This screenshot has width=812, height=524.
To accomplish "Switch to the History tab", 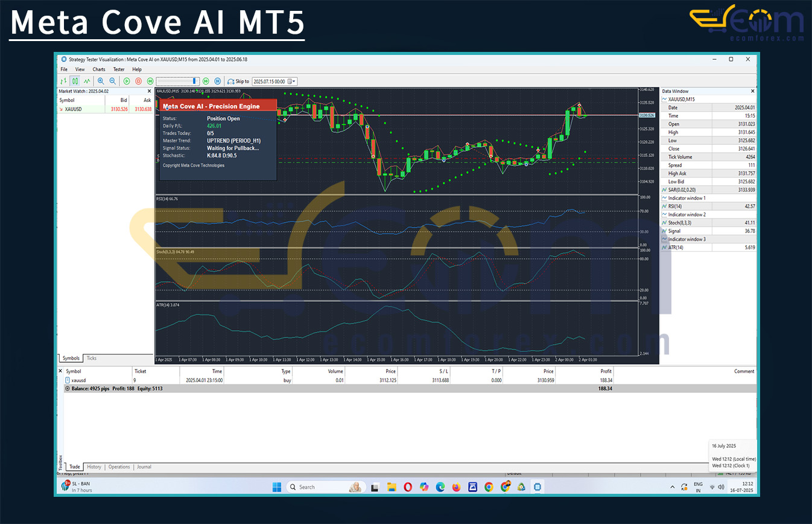I will tap(94, 467).
